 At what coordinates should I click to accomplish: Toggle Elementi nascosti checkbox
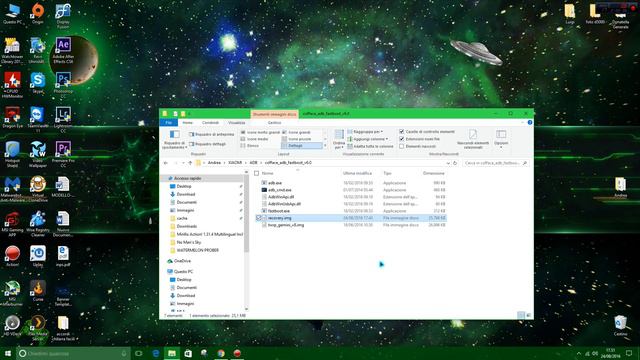pos(402,146)
